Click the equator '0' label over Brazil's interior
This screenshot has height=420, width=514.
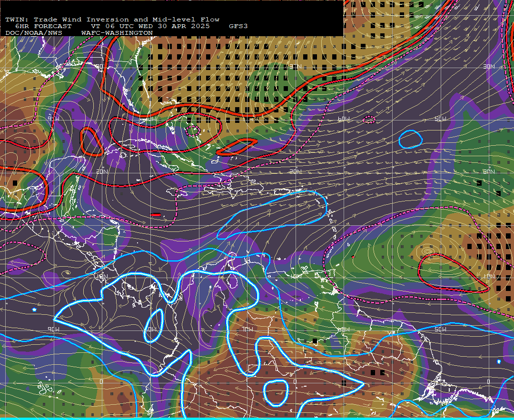coord(295,381)
